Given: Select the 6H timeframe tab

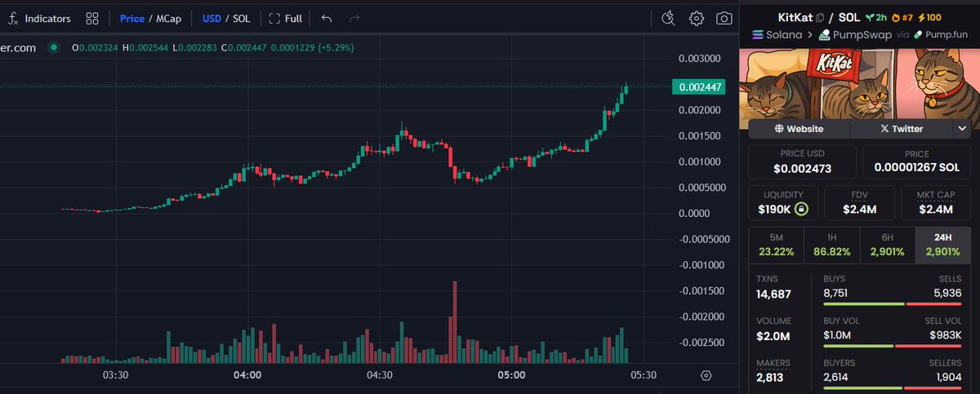Looking at the screenshot, I should point(887,244).
